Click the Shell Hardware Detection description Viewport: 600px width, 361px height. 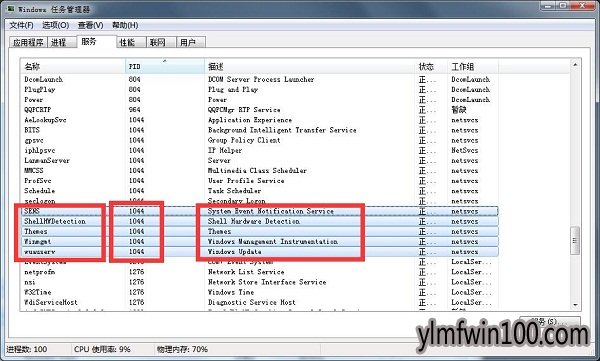(254, 221)
